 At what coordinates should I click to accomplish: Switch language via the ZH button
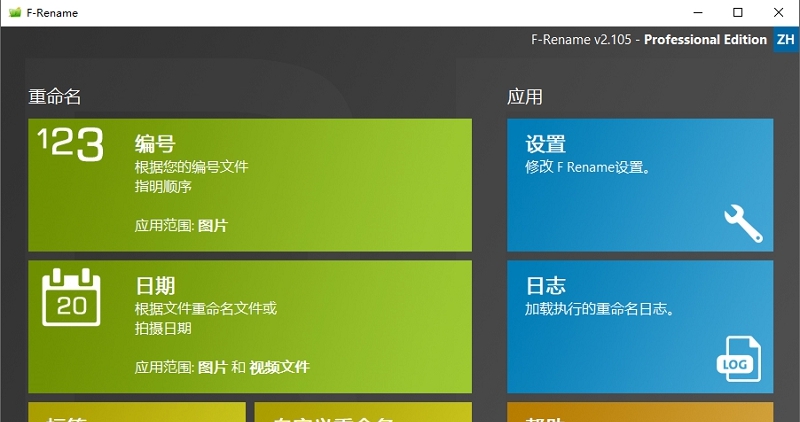pyautogui.click(x=786, y=39)
